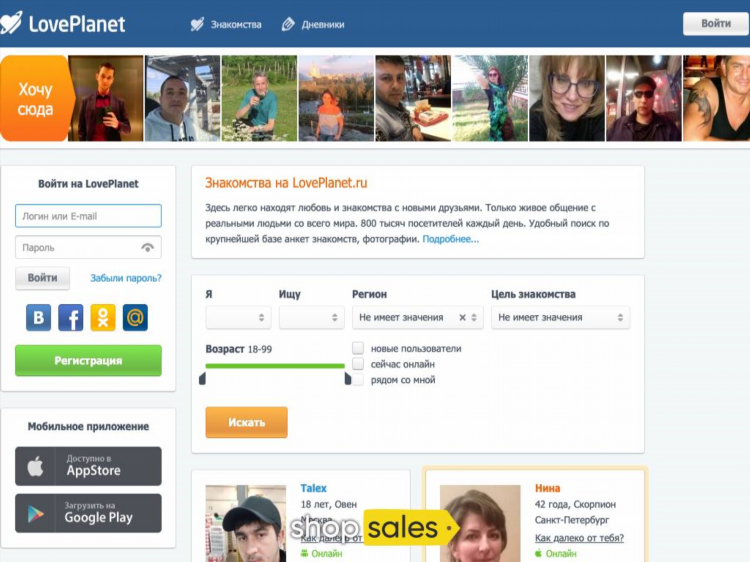Click the right handle of the Возраст slider
The image size is (750, 562).
[x=348, y=378]
